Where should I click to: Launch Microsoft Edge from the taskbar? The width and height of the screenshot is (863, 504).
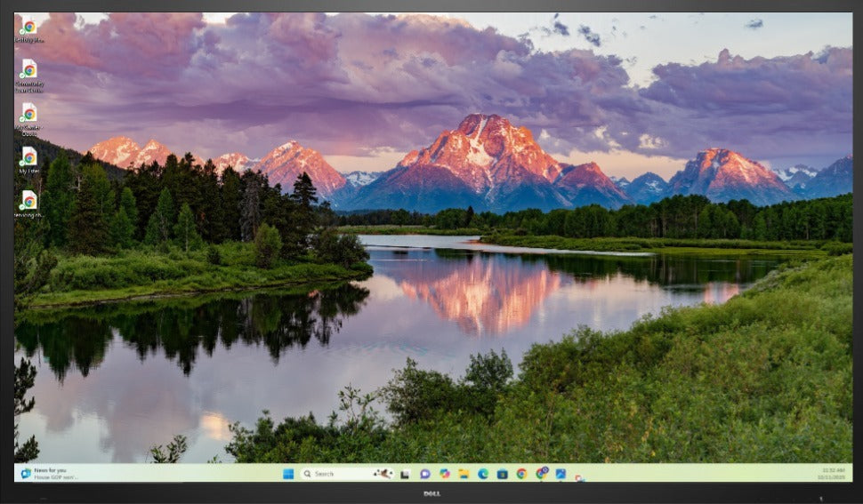pyautogui.click(x=483, y=474)
